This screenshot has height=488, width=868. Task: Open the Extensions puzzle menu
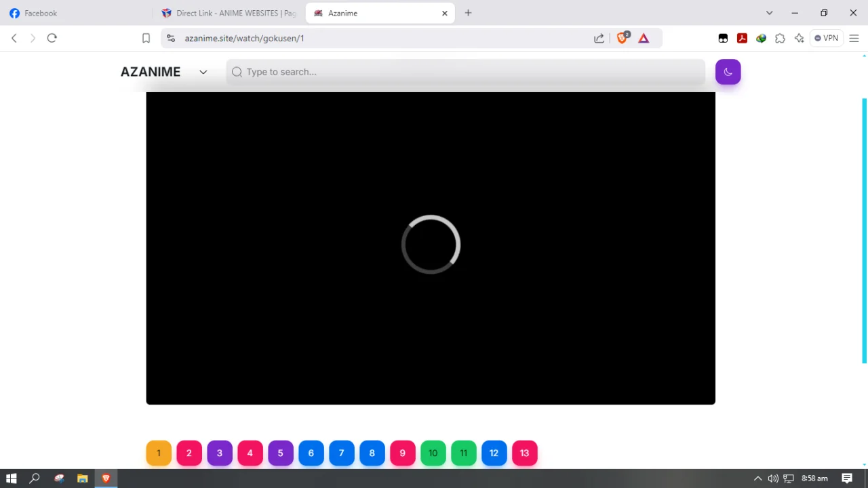(780, 38)
